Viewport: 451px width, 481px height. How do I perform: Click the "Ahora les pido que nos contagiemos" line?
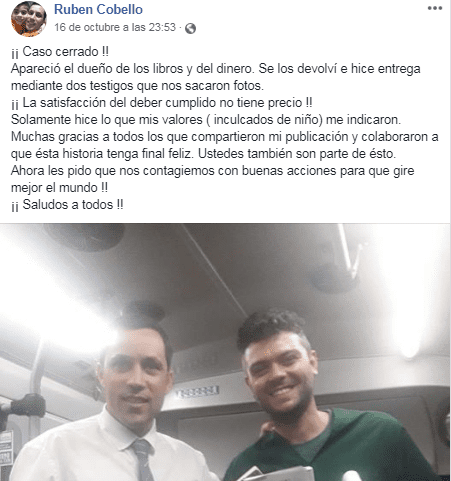point(213,171)
